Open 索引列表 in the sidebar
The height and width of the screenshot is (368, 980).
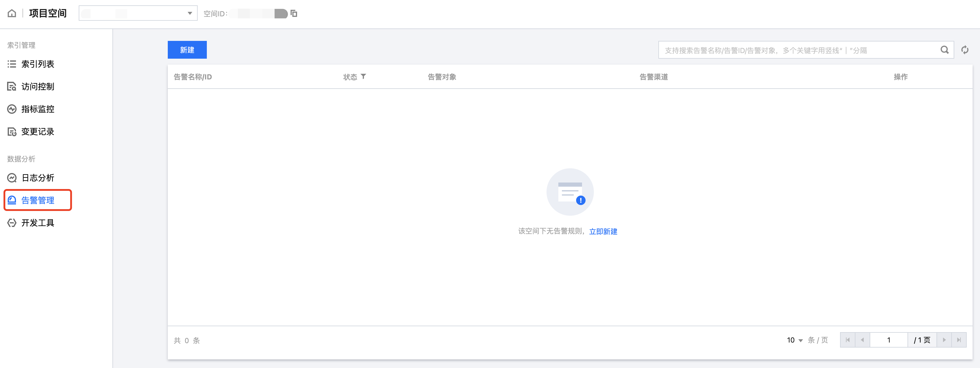[37, 64]
